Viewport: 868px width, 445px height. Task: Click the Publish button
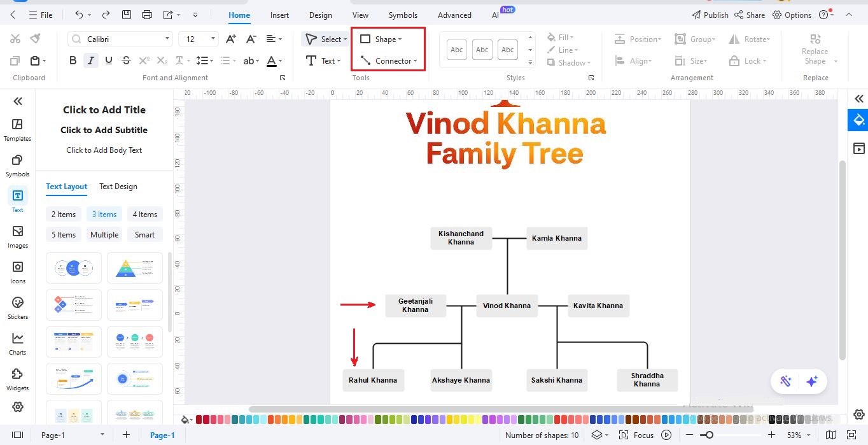tap(710, 15)
